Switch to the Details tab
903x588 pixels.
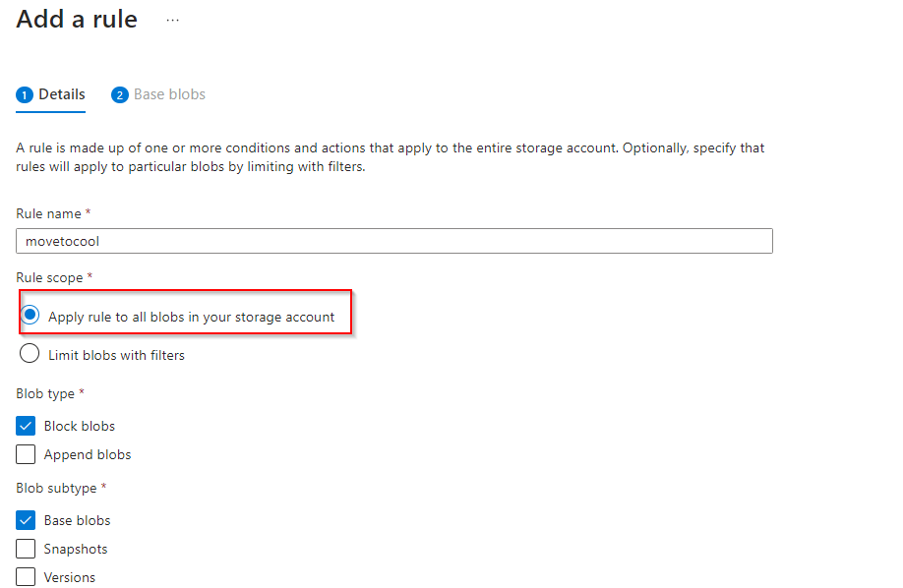[x=61, y=95]
